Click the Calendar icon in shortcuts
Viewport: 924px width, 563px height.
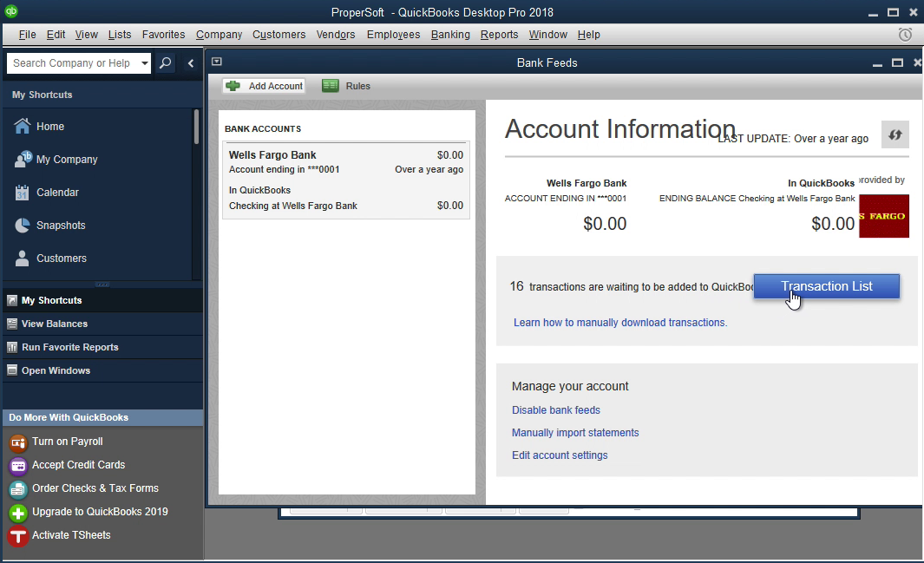23,192
